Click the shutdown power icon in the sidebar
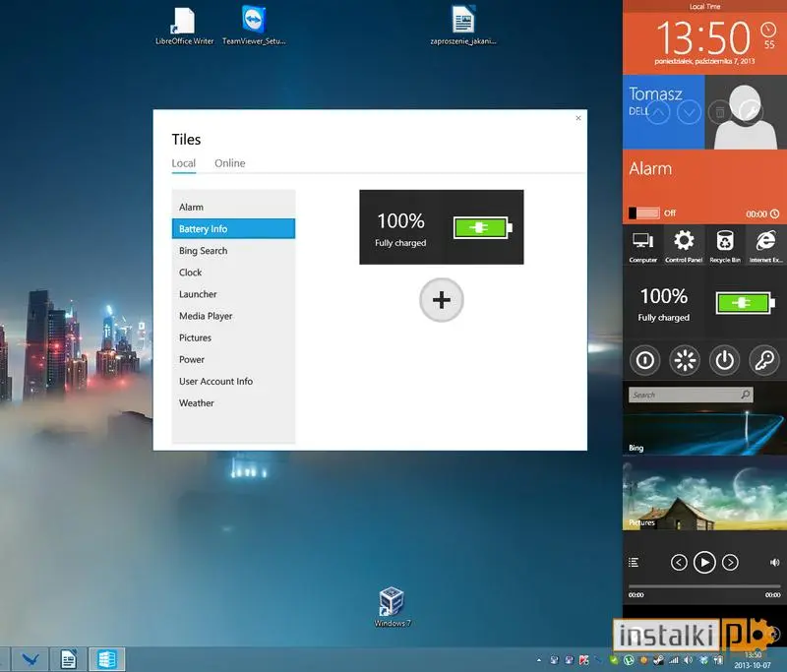 [x=724, y=360]
